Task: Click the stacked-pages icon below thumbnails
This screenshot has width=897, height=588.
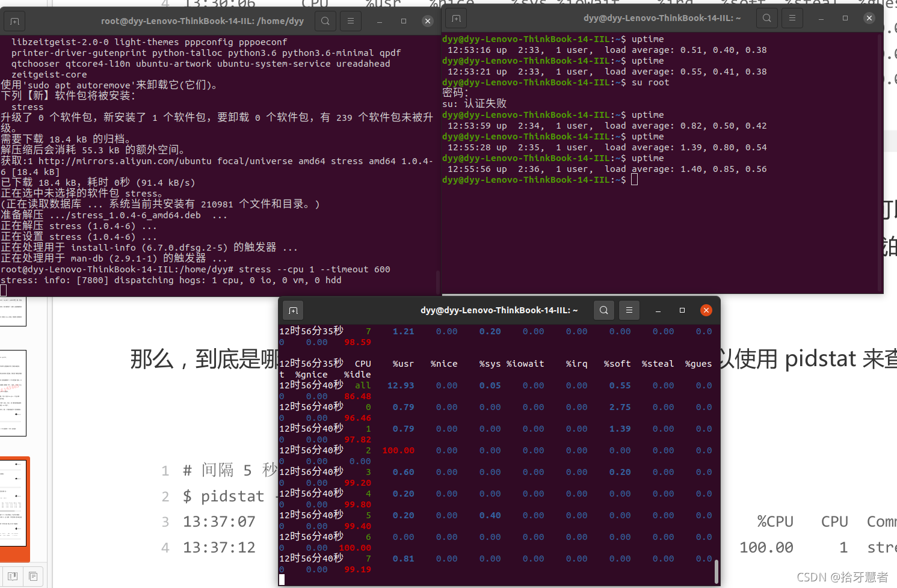Action: pyautogui.click(x=33, y=576)
